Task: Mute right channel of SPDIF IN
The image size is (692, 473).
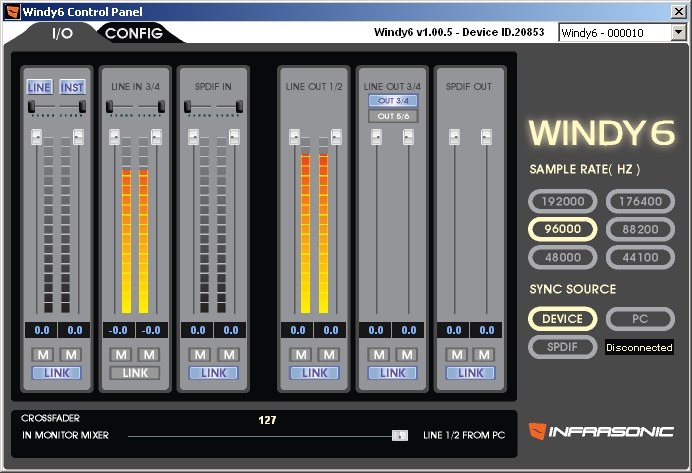Action: [229, 355]
